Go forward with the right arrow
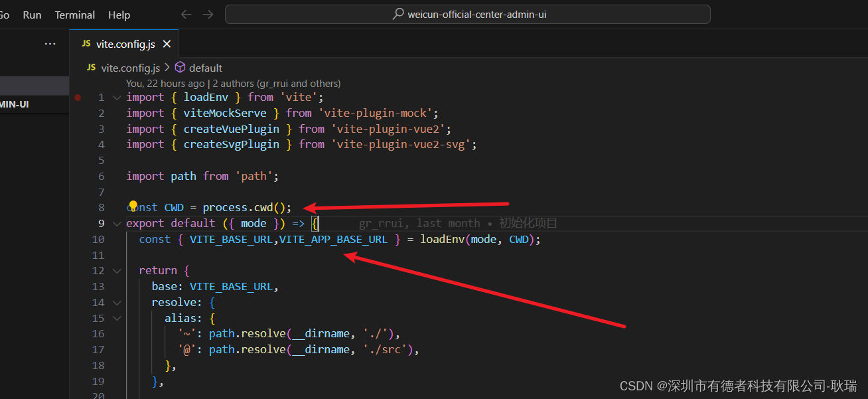 click(208, 14)
